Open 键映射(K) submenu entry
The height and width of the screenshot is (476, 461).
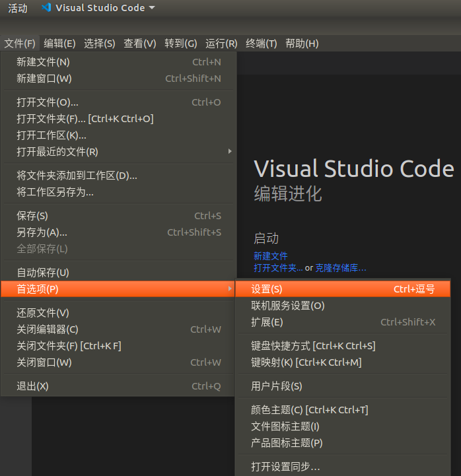click(343, 362)
